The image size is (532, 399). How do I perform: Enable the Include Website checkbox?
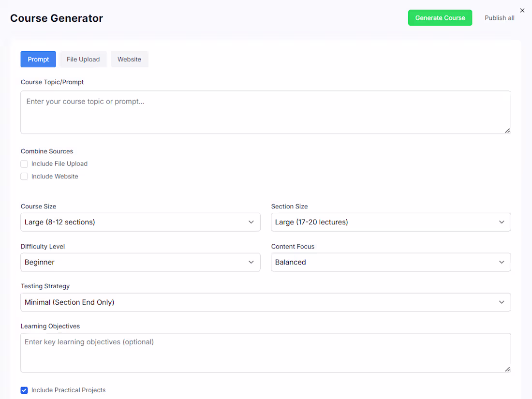pyautogui.click(x=24, y=176)
